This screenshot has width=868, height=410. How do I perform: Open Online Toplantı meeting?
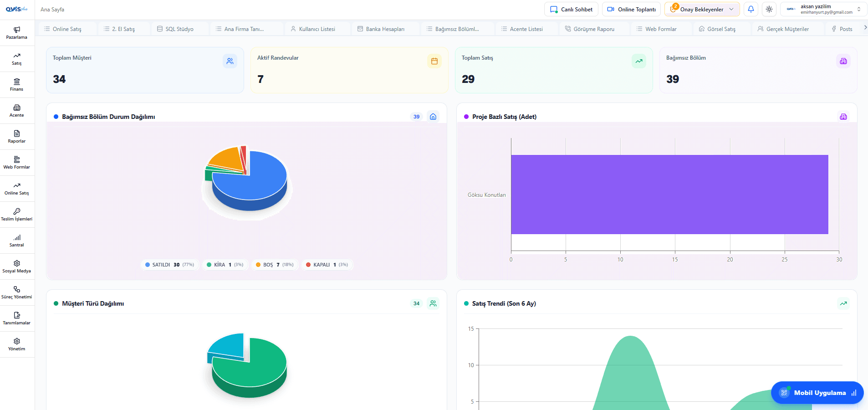click(631, 9)
